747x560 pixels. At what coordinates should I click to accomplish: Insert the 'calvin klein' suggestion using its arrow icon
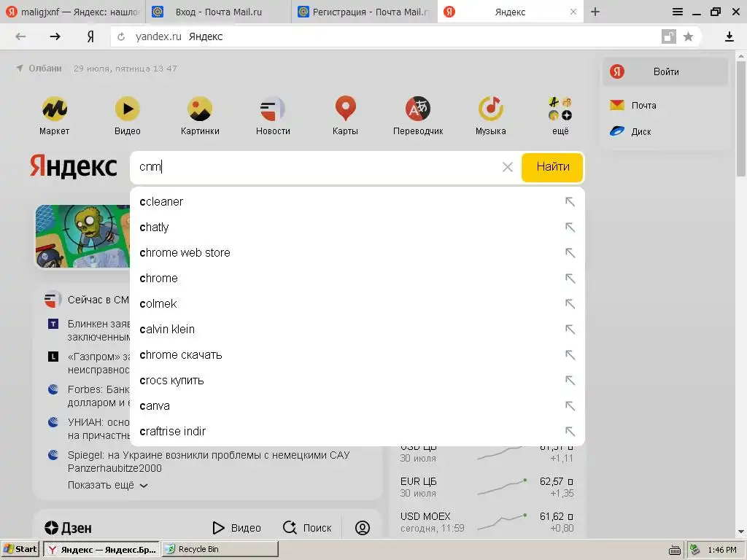tap(570, 330)
